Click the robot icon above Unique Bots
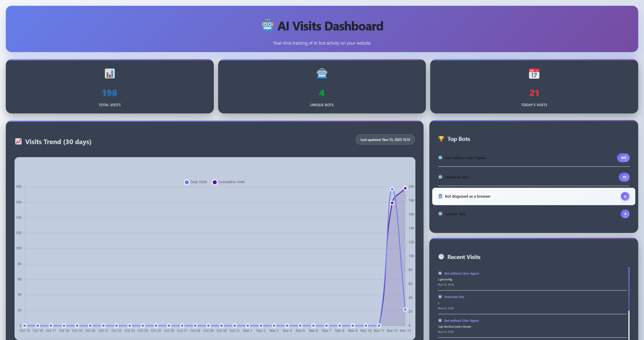Viewport: 644px width, 340px height. click(x=322, y=73)
